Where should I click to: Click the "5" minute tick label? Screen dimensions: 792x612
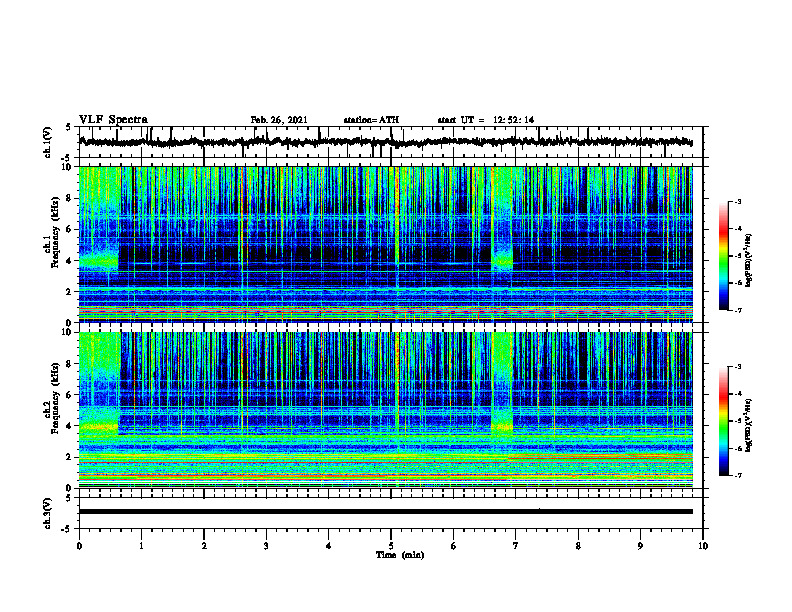click(x=391, y=546)
